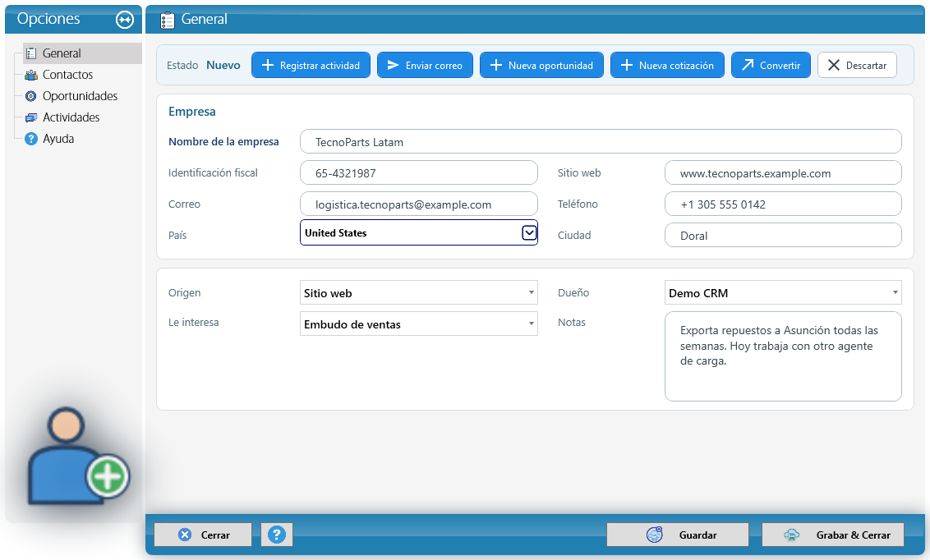This screenshot has height=560, width=930.
Task: Click the Nuevo status text
Action: tap(223, 65)
